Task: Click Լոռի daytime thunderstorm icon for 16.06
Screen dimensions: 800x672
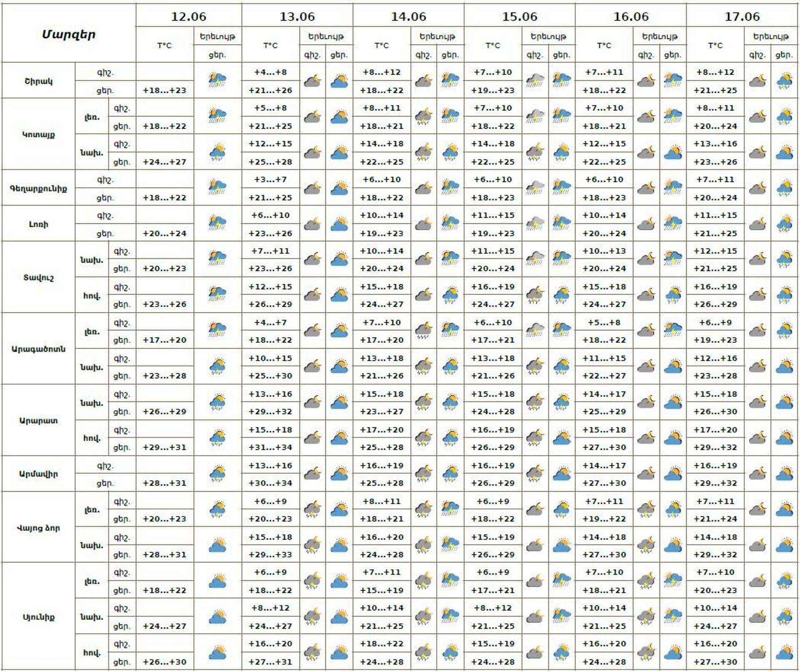Action: (x=673, y=224)
